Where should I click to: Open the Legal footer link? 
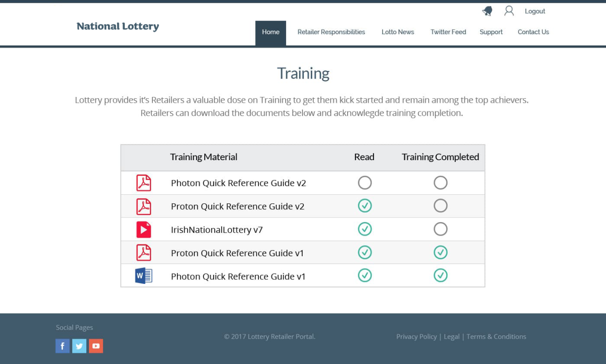click(x=451, y=337)
